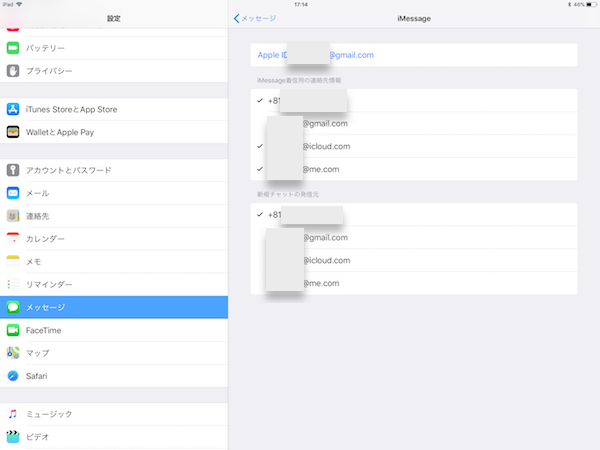
Task: Tap the Accounts & Passwords key icon
Action: coord(13,170)
